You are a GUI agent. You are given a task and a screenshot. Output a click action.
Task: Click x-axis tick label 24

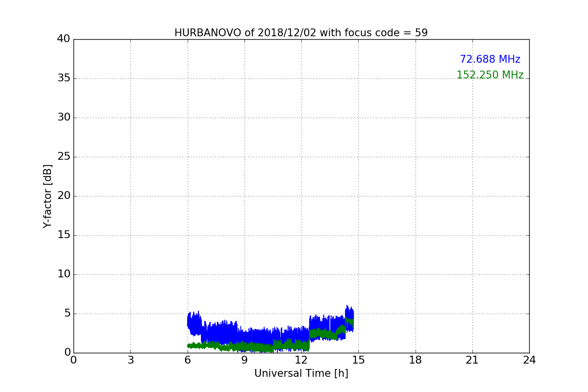(529, 360)
